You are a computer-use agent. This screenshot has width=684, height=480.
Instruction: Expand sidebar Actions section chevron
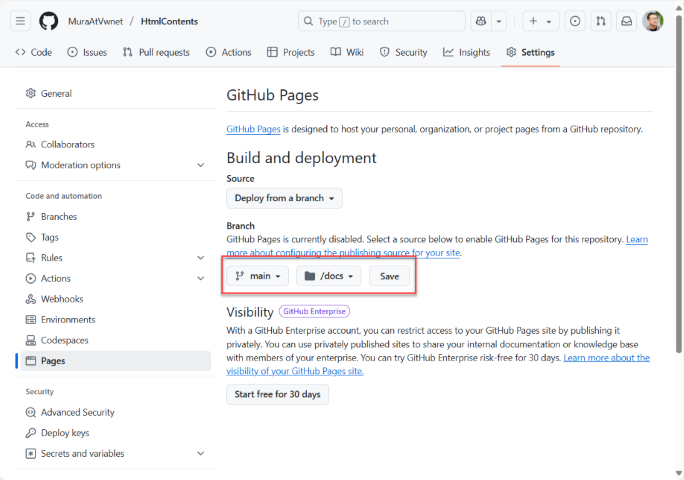coord(201,278)
